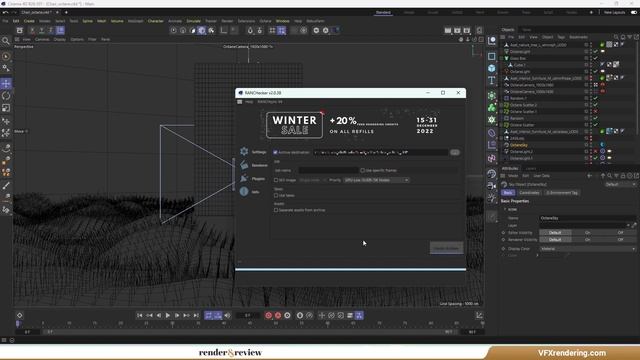Switch to the Coordinates tab in Attributes

pos(529,193)
